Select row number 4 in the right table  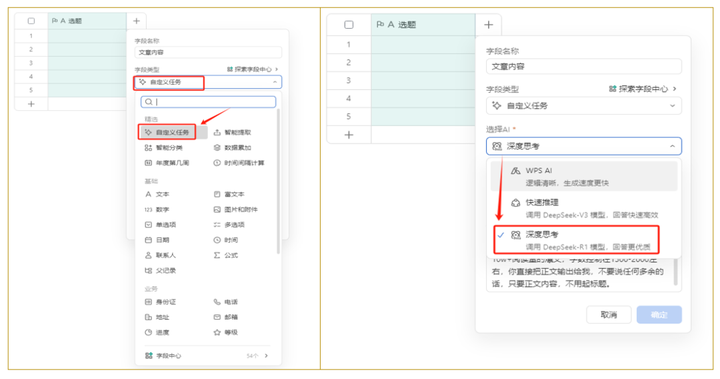(349, 98)
